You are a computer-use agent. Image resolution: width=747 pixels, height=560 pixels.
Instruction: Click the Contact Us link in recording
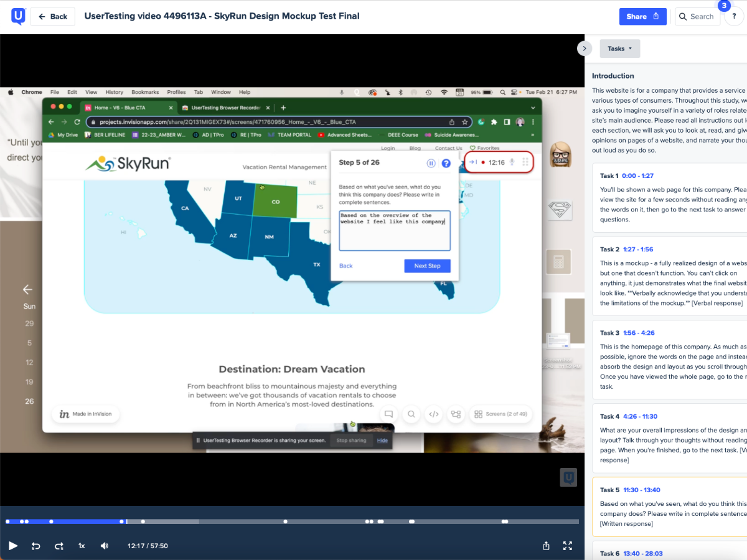(x=448, y=148)
